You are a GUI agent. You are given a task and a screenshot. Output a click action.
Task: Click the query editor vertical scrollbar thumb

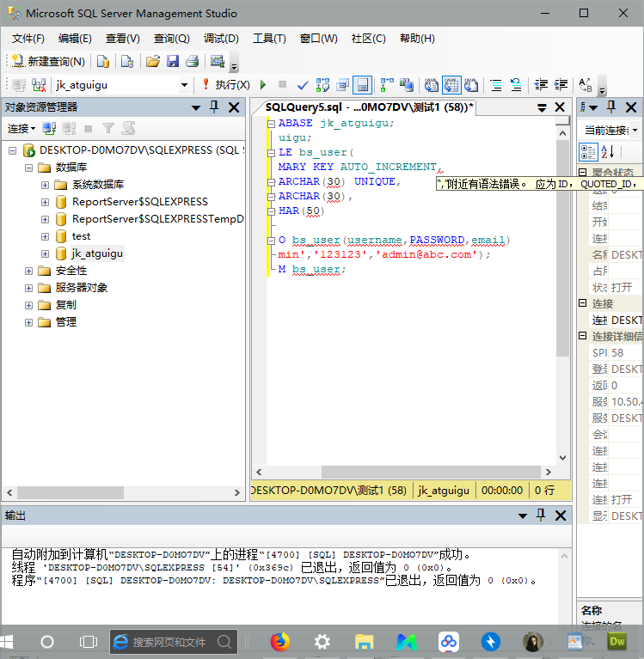click(562, 248)
